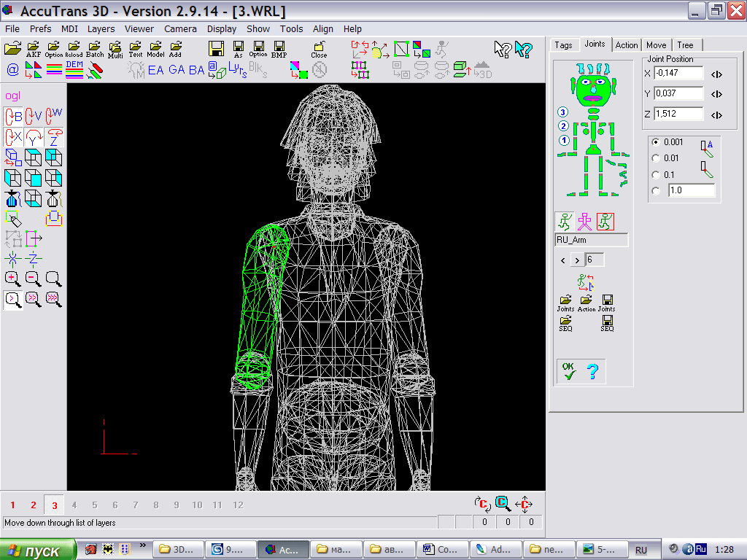Open the Camera menu
Image resolution: width=747 pixels, height=560 pixels.
click(x=180, y=28)
